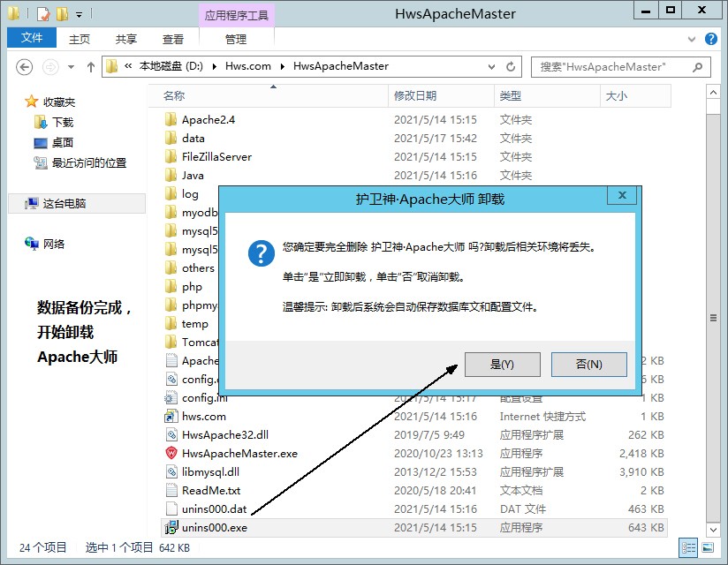Open the Quick Access Toolbar customize dropdown

80,15
